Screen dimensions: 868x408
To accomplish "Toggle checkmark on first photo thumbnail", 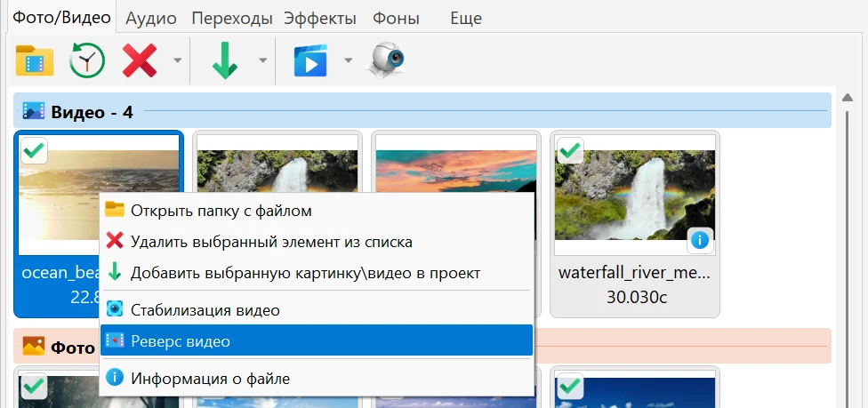I will click(x=35, y=387).
